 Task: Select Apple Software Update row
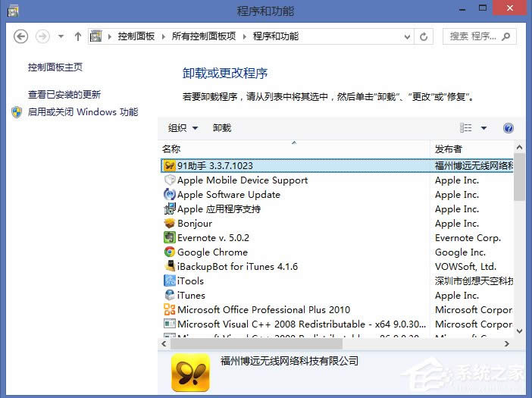pyautogui.click(x=337, y=194)
